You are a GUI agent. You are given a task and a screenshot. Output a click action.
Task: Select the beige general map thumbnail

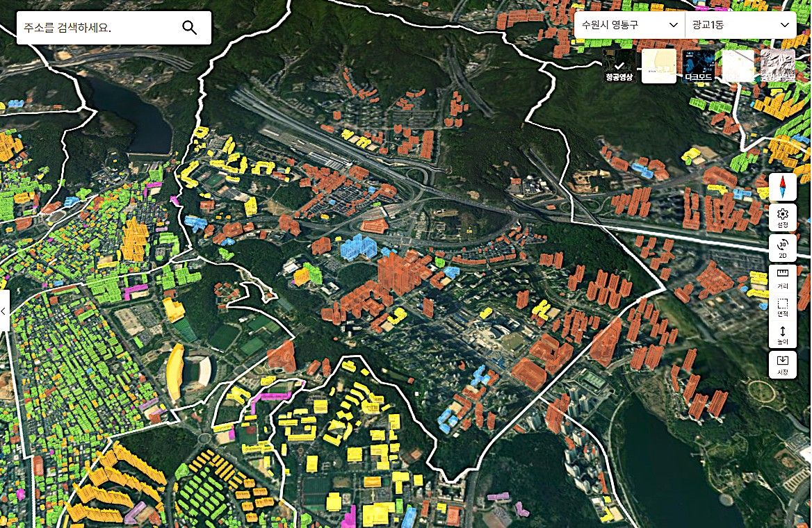click(659, 66)
